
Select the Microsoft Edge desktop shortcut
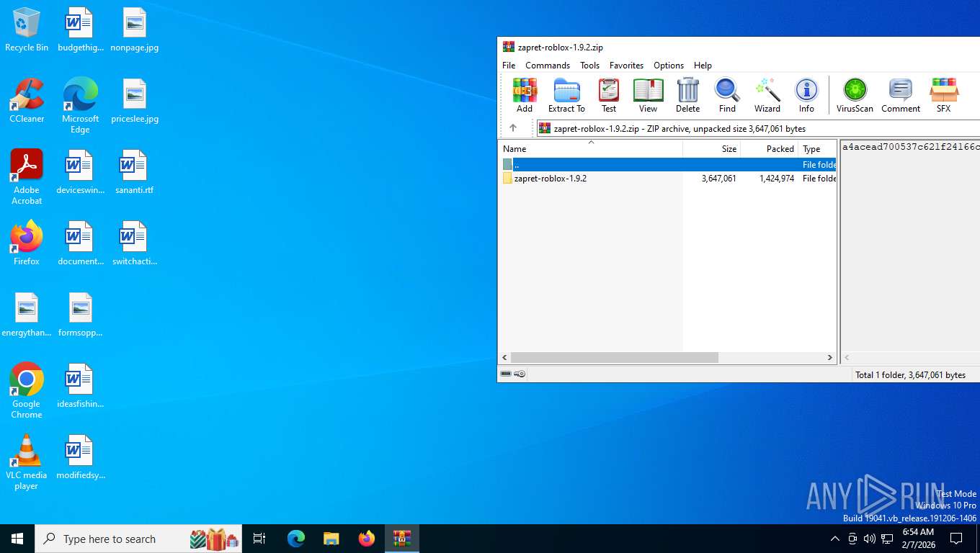(x=80, y=106)
